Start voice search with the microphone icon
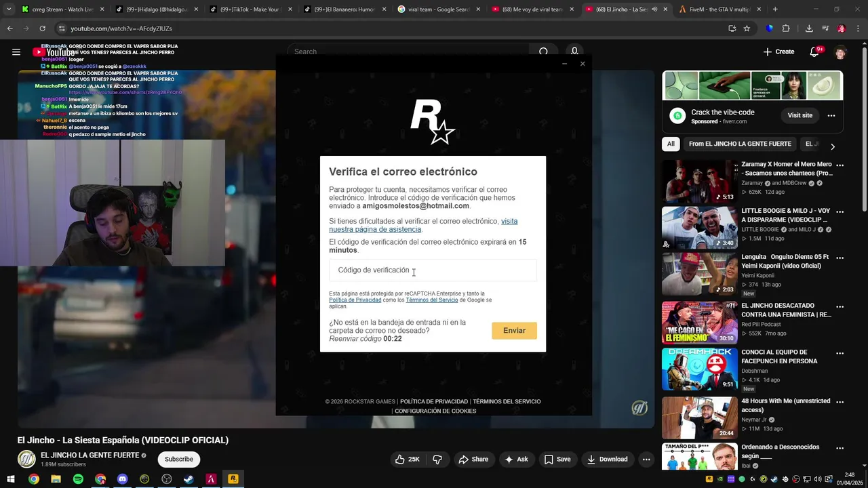The width and height of the screenshot is (868, 488). (574, 52)
